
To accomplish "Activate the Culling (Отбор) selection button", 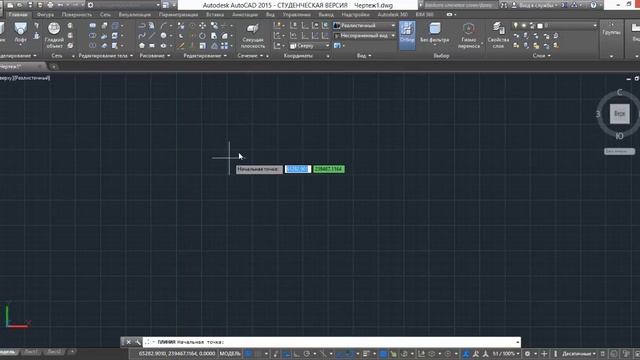I will tap(407, 35).
